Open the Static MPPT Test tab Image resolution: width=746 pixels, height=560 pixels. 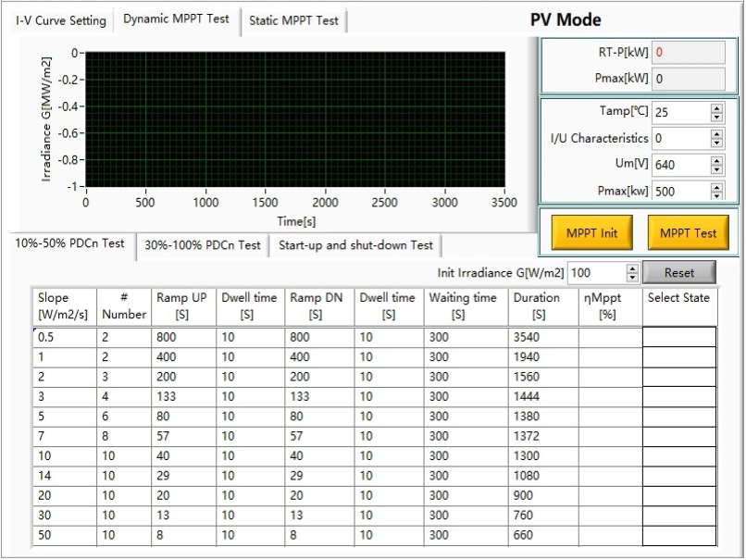point(293,20)
